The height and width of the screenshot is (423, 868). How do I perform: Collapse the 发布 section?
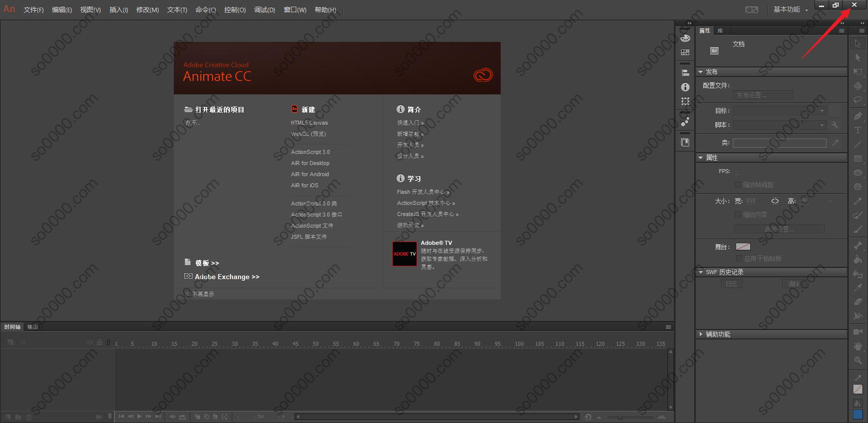(700, 72)
